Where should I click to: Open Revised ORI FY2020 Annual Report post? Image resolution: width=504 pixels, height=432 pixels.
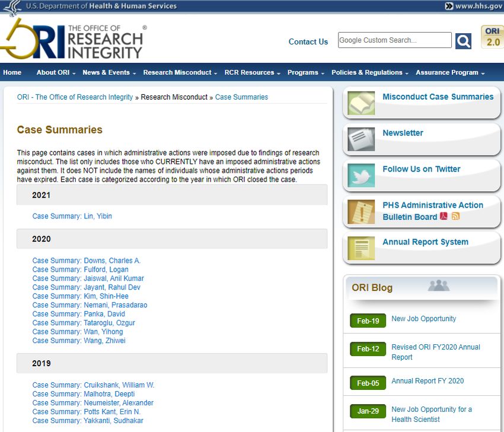(x=436, y=352)
